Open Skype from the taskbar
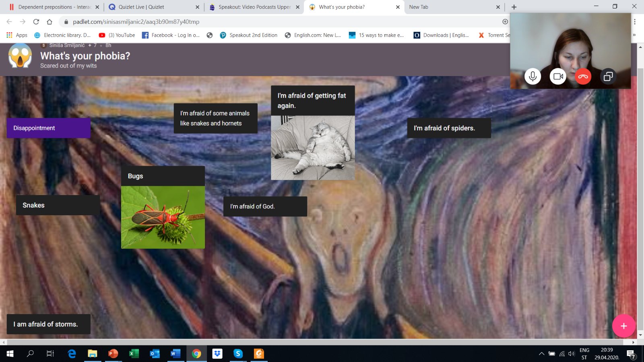This screenshot has height=362, width=644. coord(238,354)
